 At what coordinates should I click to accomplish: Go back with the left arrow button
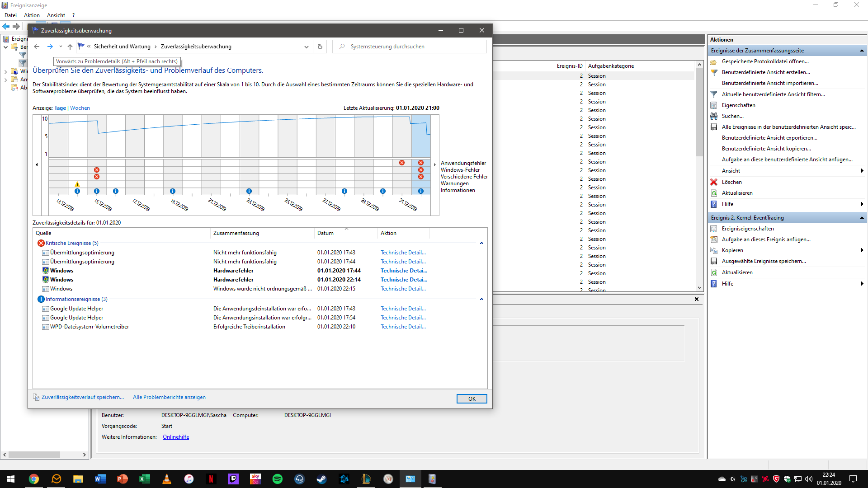(x=37, y=47)
